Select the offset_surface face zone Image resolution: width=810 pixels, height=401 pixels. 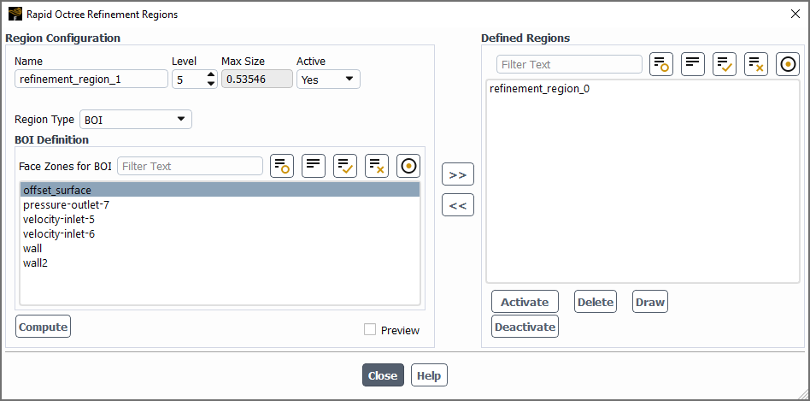point(58,190)
